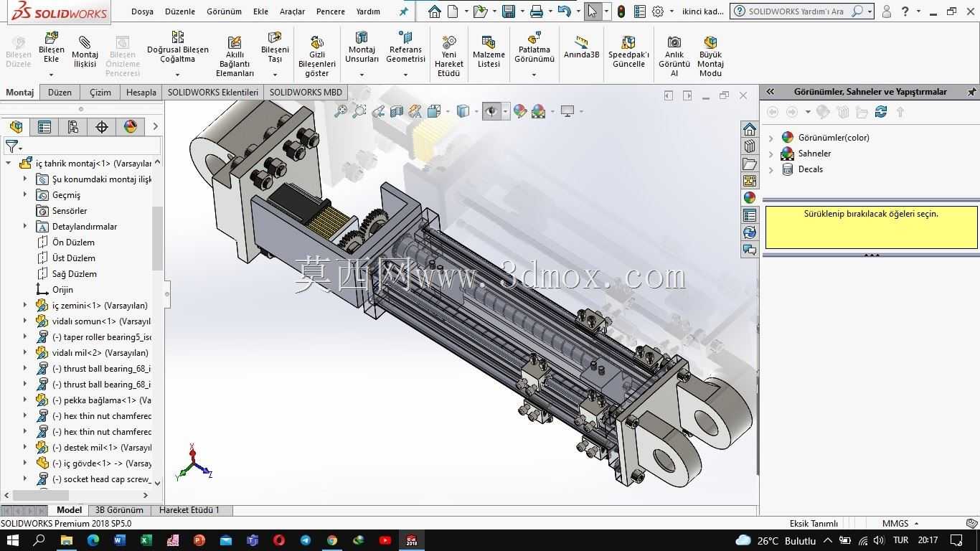Switch to the DimXpertManager tab icon
The height and width of the screenshot is (551, 980).
(x=102, y=127)
